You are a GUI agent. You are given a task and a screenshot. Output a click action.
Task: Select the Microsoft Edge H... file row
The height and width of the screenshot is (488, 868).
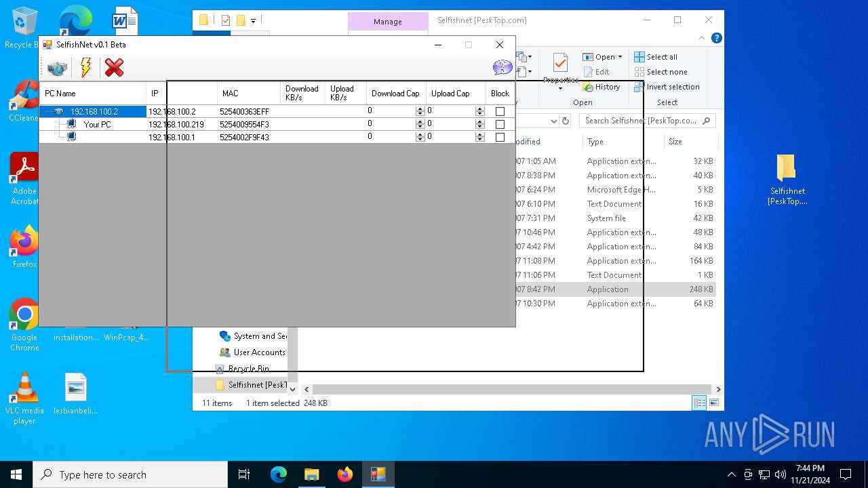pyautogui.click(x=614, y=190)
